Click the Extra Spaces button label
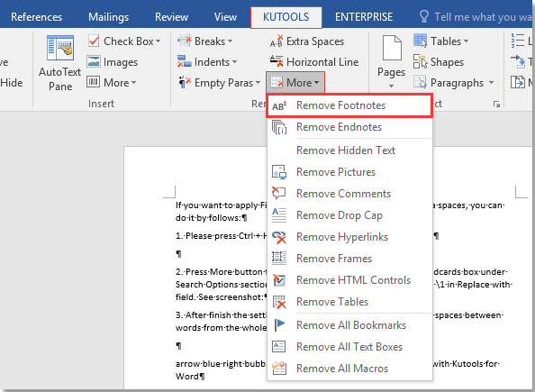 coord(315,41)
